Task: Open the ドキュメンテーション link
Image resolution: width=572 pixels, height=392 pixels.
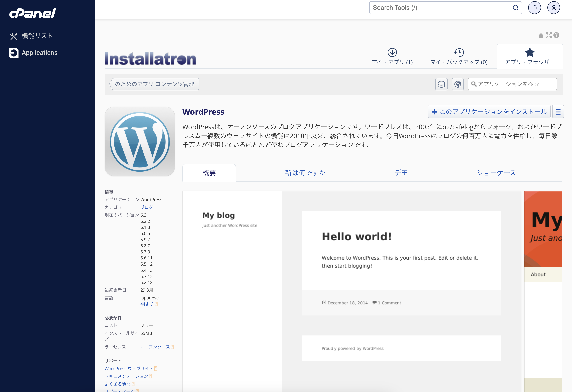Action: click(x=126, y=376)
